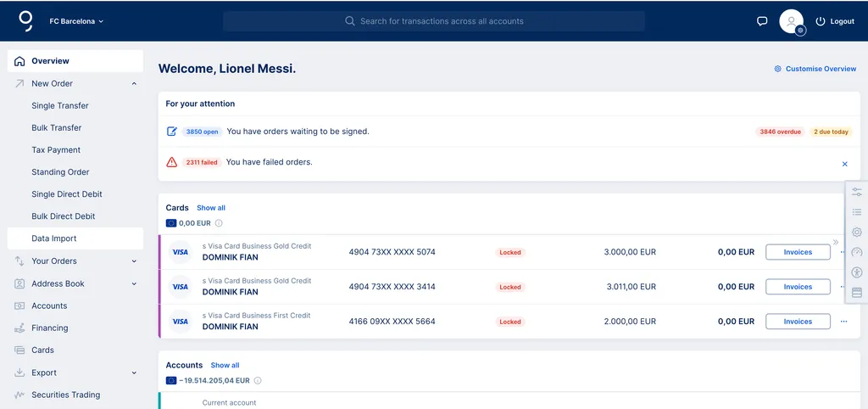The width and height of the screenshot is (868, 409).
Task: Click Locked status of card ending 3414
Action: click(x=509, y=287)
